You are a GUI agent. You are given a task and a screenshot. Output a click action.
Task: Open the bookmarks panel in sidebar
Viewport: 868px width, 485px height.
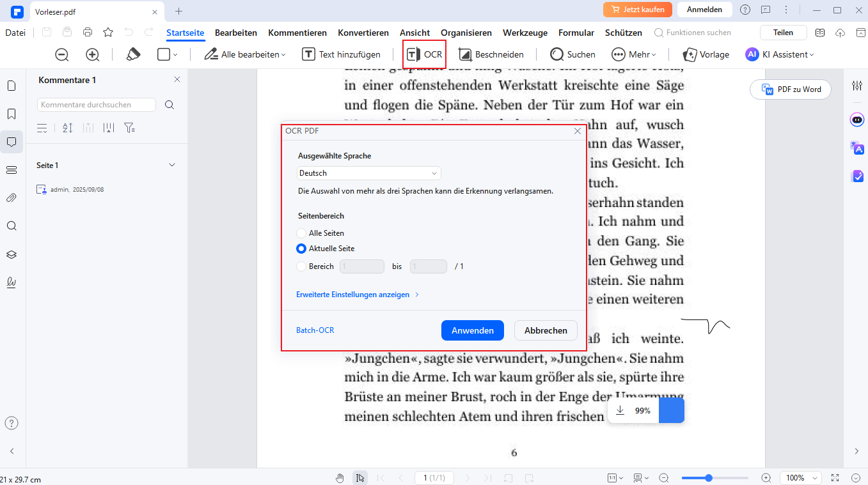pos(11,114)
